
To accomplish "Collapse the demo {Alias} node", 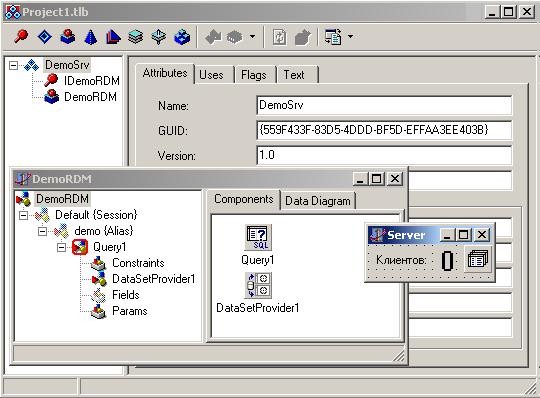I will [x=42, y=231].
